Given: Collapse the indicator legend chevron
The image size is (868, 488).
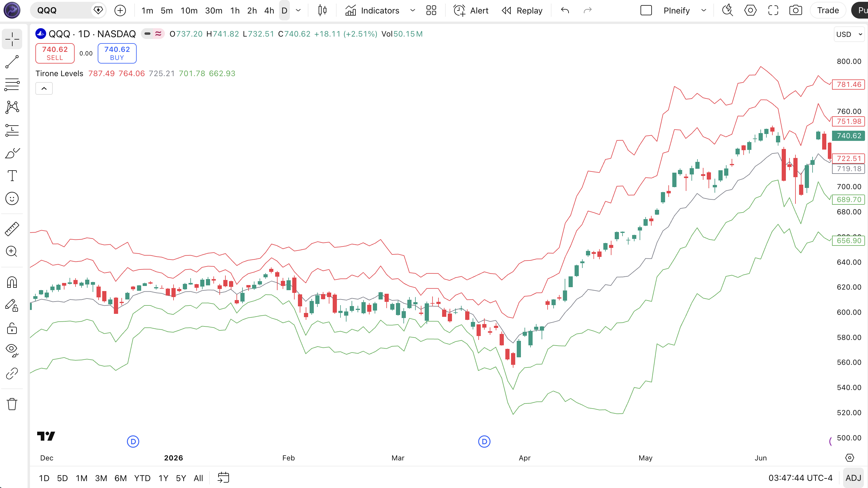Looking at the screenshot, I should pyautogui.click(x=44, y=88).
